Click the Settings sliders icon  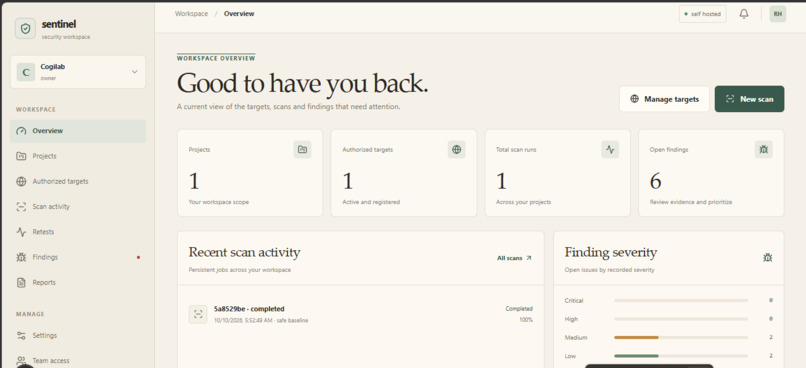pos(21,336)
